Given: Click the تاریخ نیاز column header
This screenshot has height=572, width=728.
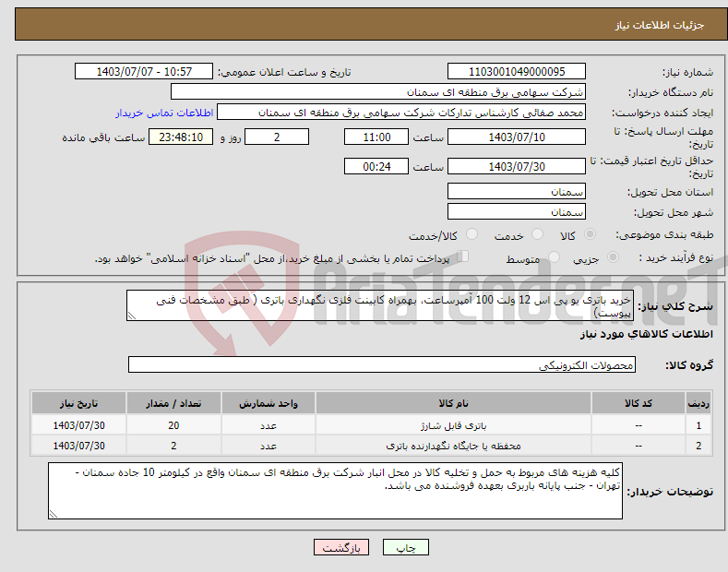Looking at the screenshot, I should coord(78,403).
